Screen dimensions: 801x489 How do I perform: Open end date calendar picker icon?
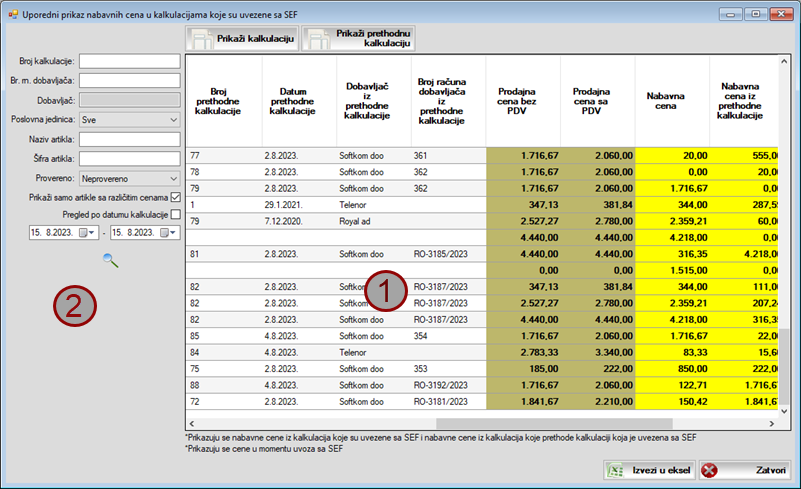[168, 232]
